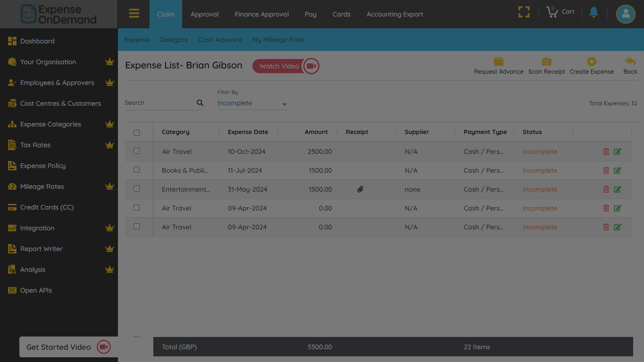
Task: Open the shopping cart icon
Action: pos(552,12)
